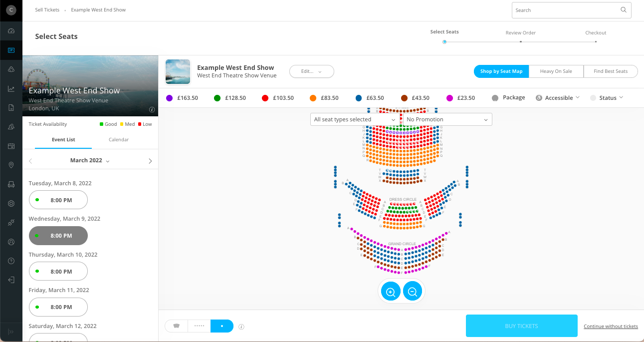Open the settings gear in sidebar
Viewport: 644px width, 342px height.
click(x=11, y=204)
